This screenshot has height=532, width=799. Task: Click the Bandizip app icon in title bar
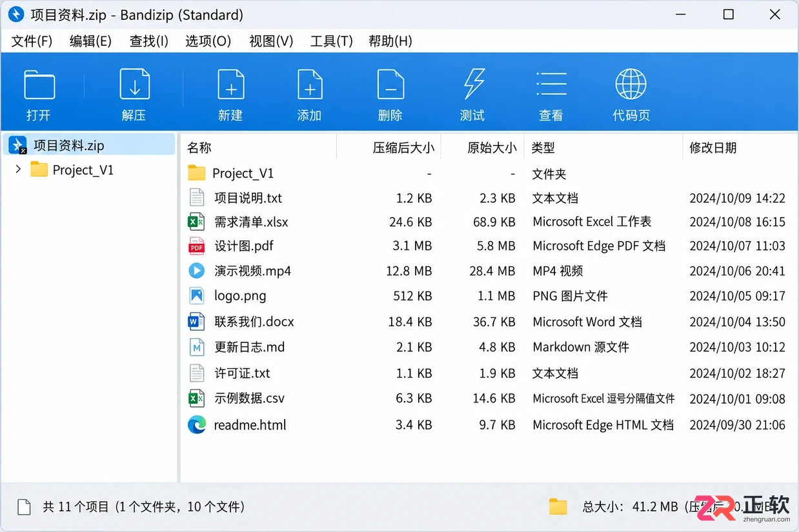(x=15, y=14)
